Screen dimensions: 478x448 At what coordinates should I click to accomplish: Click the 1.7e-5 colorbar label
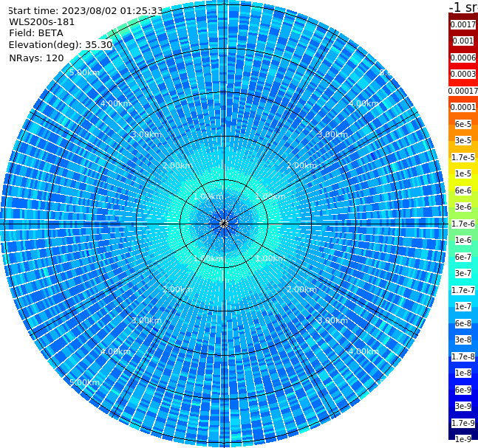click(463, 157)
